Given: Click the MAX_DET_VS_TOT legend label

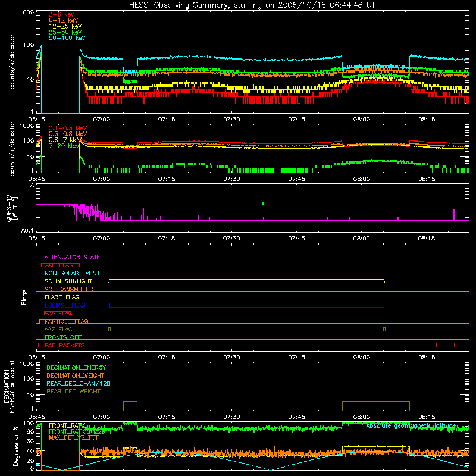Looking at the screenshot, I should coord(74,437).
